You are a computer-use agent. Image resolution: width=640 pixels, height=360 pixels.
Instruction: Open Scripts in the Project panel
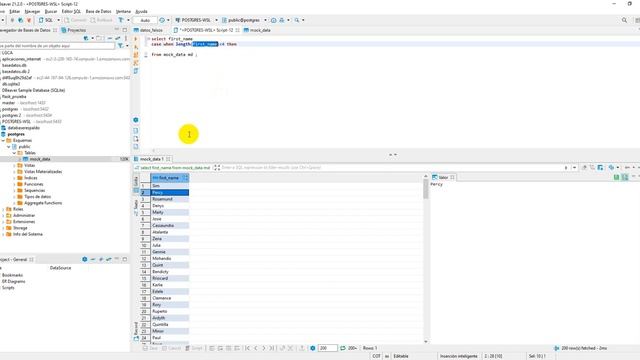click(8, 288)
